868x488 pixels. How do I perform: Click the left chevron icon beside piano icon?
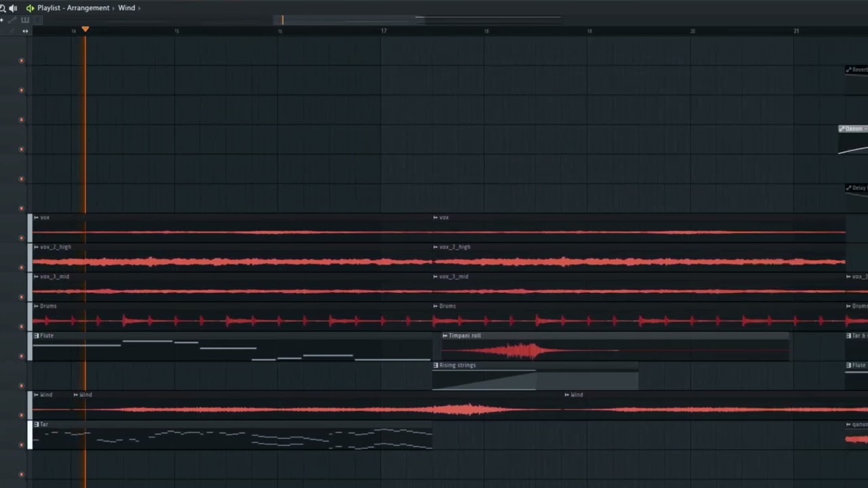coord(38,20)
